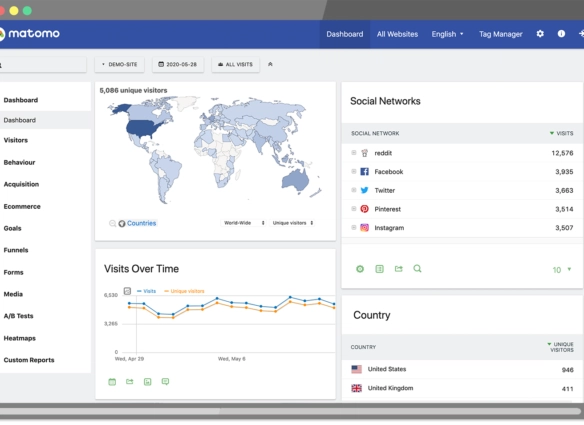Screen dimensions: 584x425
Task: Open Visitors section in sidebar
Action: click(16, 140)
